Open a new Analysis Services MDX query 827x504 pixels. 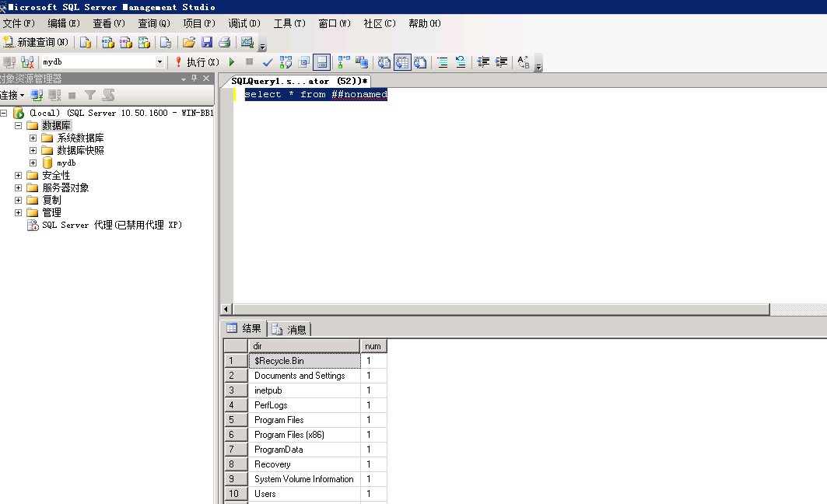[x=107, y=43]
